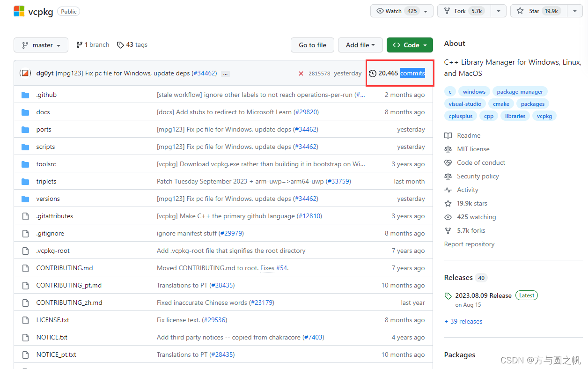
Task: Open the master branch dropdown
Action: [x=41, y=45]
